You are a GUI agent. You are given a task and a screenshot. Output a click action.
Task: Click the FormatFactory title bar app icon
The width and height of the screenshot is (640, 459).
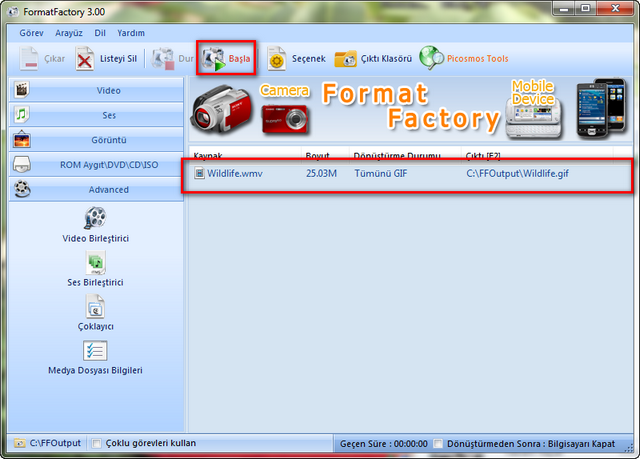[13, 12]
